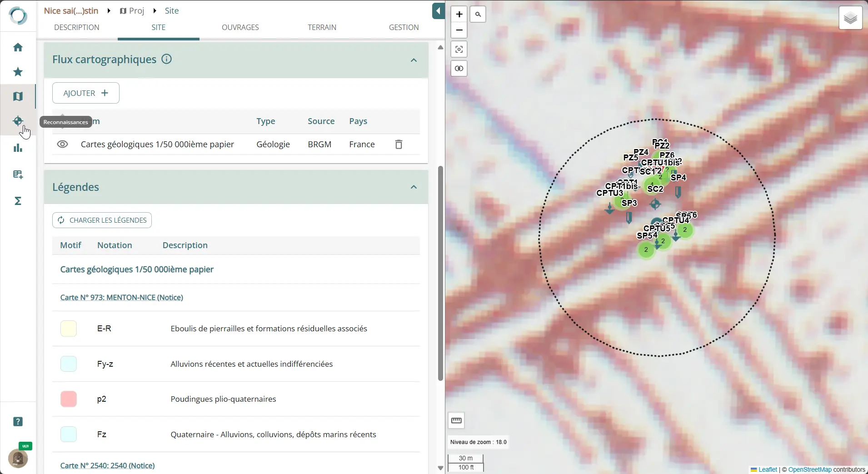Open the Home page from sidebar
868x474 pixels.
[x=18, y=47]
